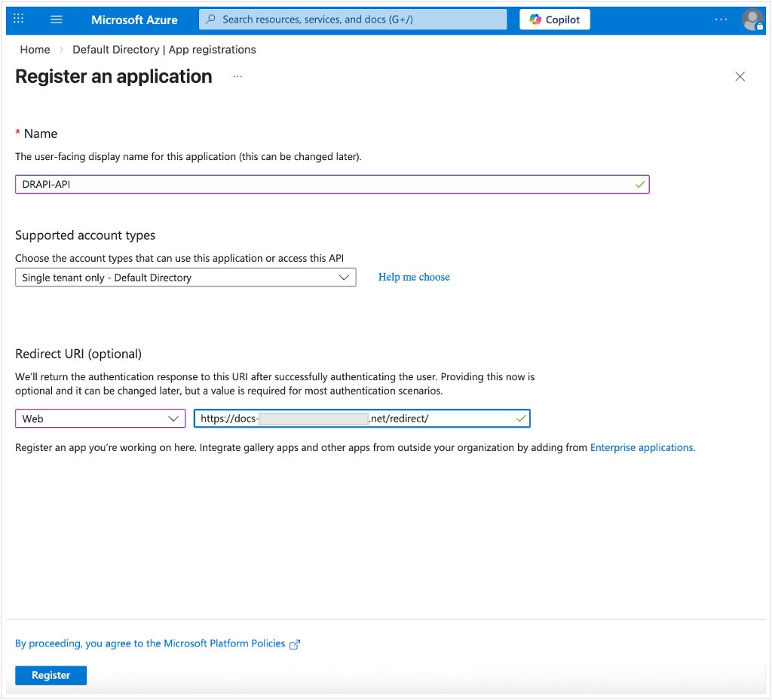772x700 pixels.
Task: Open the Azure portal app launcher grid
Action: (18, 19)
